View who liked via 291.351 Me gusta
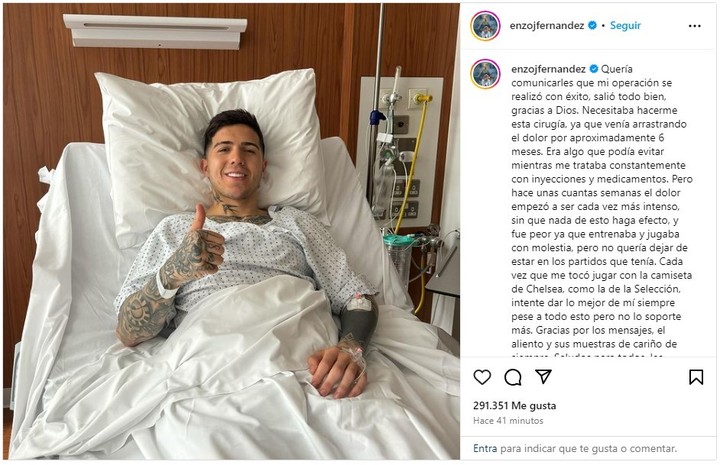The width and height of the screenshot is (720, 465). click(514, 406)
